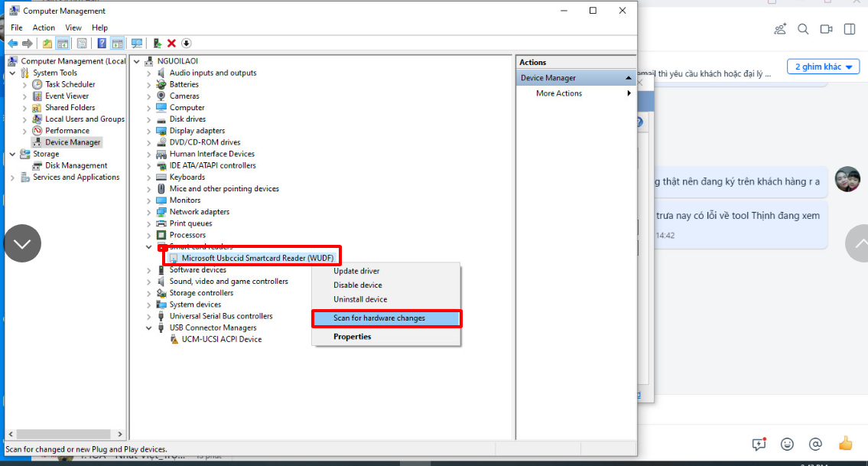Collapse the NGUOILAOI root node
Image resolution: width=868 pixels, height=466 pixels.
tap(137, 61)
